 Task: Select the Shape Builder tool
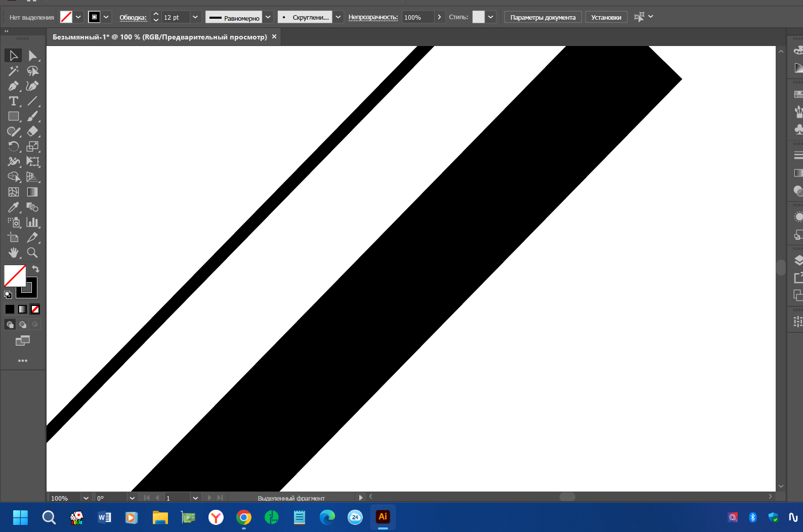coord(13,177)
